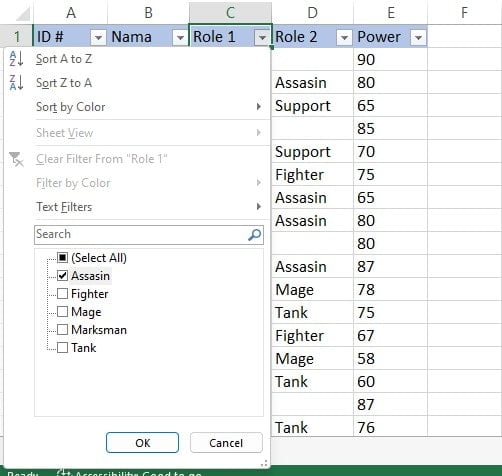Select column B header
The height and width of the screenshot is (476, 502).
(x=148, y=13)
